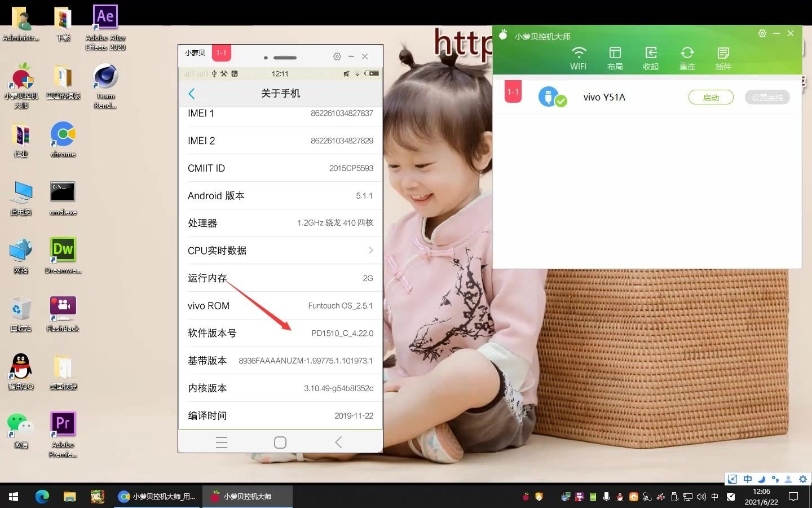Select the red 1-1 device tag in list
The width and height of the screenshot is (812, 508).
tap(513, 91)
